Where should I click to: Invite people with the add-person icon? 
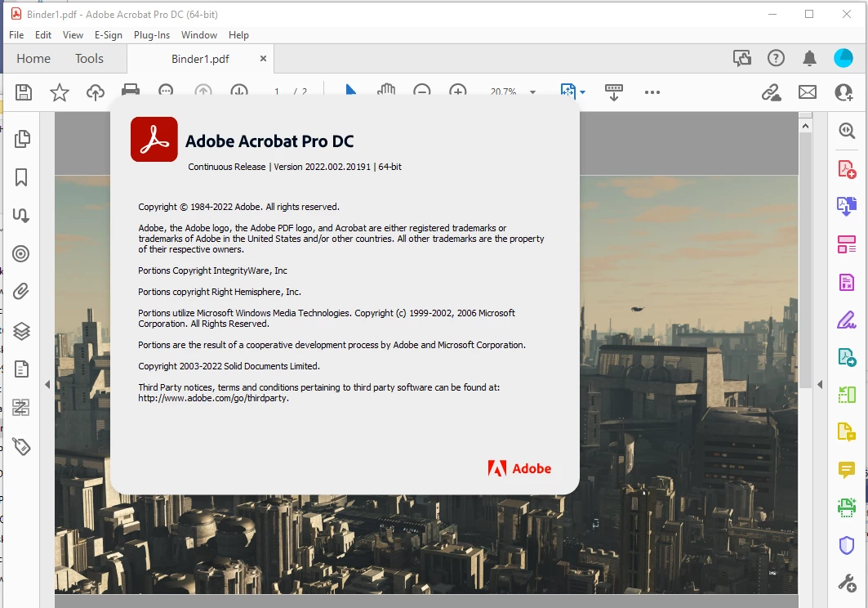coord(844,92)
